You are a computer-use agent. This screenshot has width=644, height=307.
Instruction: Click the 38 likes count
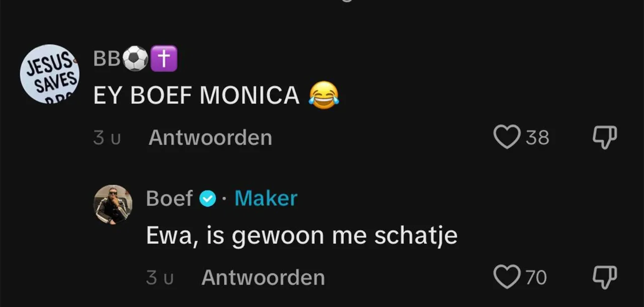pyautogui.click(x=537, y=137)
